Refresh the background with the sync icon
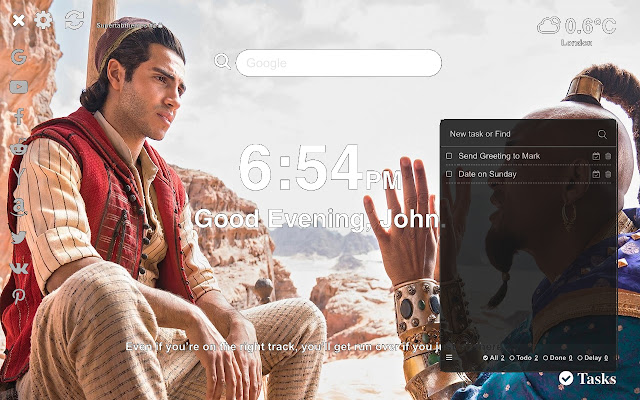This screenshot has height=400, width=640. [74, 20]
